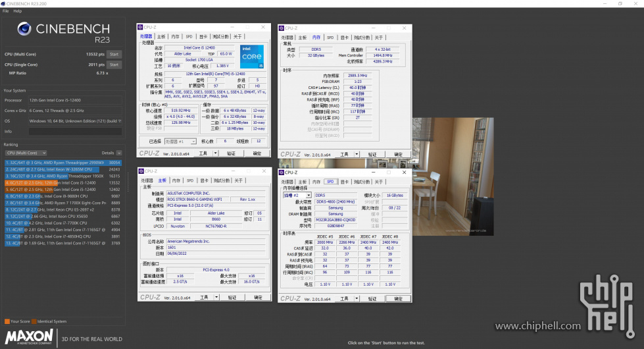Expand 工具 dropdown arrow in mainboard window
This screenshot has width=644, height=349.
coord(216,297)
